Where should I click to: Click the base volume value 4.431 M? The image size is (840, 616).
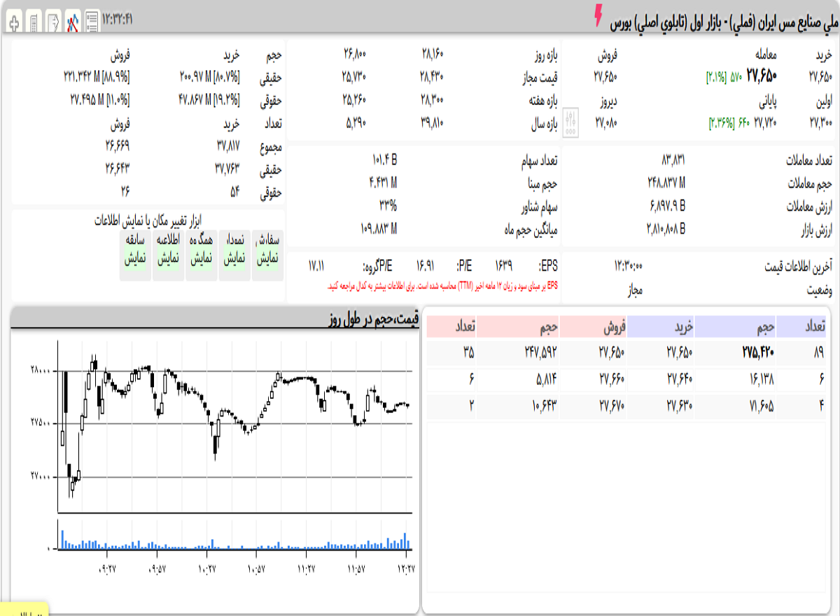[382, 183]
